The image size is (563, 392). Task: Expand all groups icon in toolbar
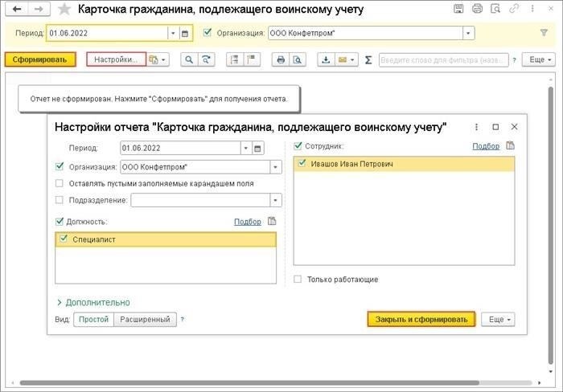click(x=252, y=60)
